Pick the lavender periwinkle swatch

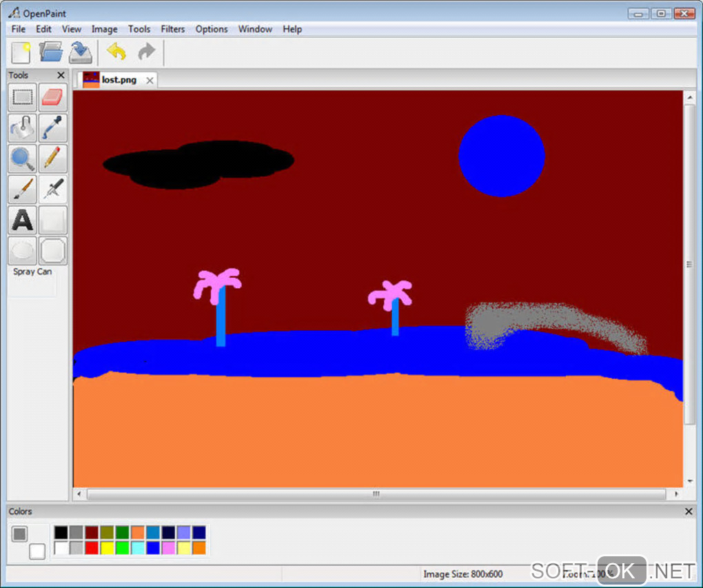point(184,532)
